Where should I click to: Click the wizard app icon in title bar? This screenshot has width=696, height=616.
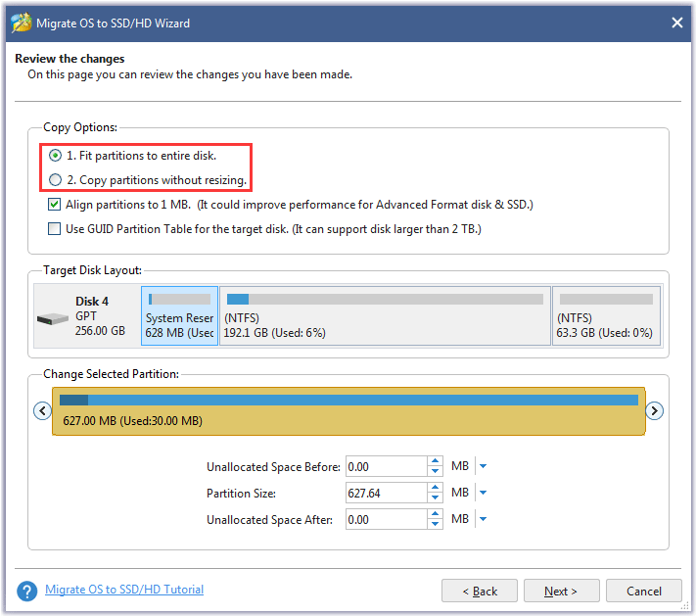tap(21, 23)
